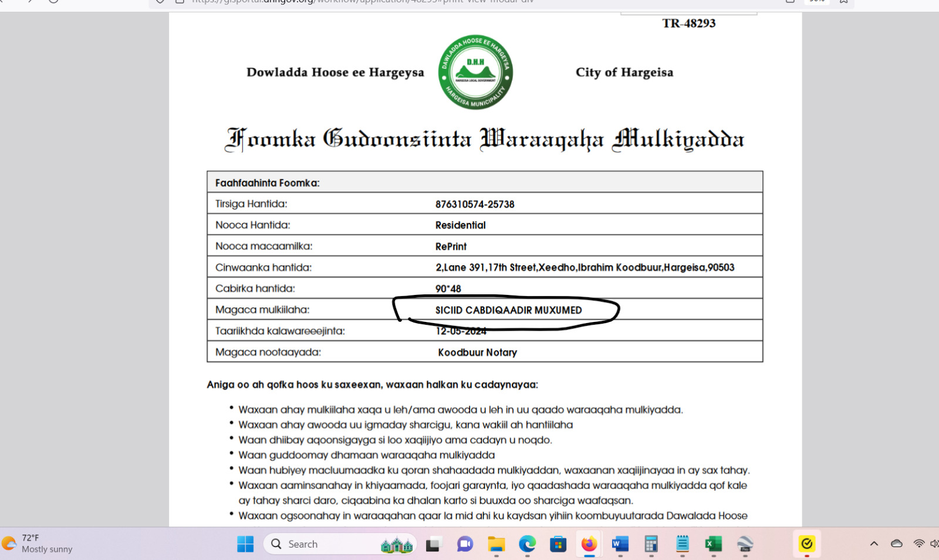Image resolution: width=939 pixels, height=560 pixels.
Task: Click the bullet 'Waxaan ahay awooda uu igmaday sharcigu'
Action: [x=406, y=425]
